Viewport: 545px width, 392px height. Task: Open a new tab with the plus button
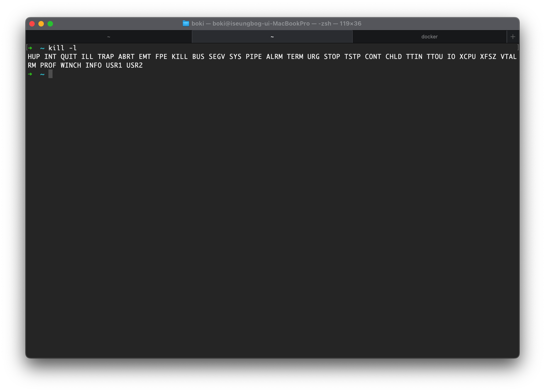(513, 37)
